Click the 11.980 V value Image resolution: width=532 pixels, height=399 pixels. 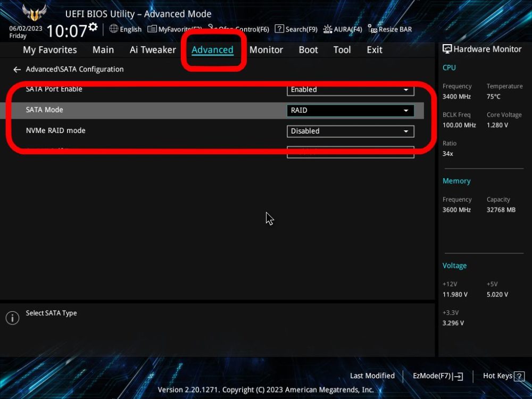point(455,295)
